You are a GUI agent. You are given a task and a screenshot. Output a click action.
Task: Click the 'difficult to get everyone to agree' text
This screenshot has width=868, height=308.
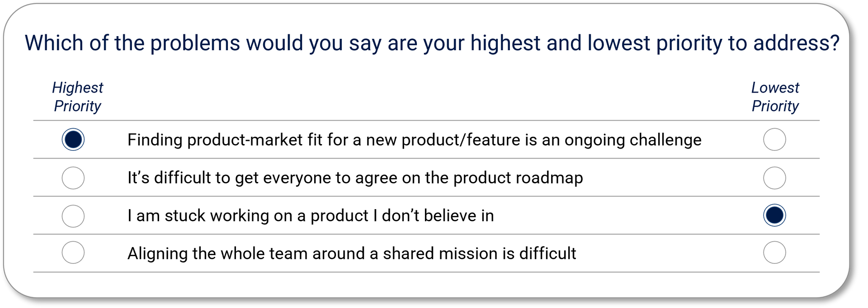(355, 178)
